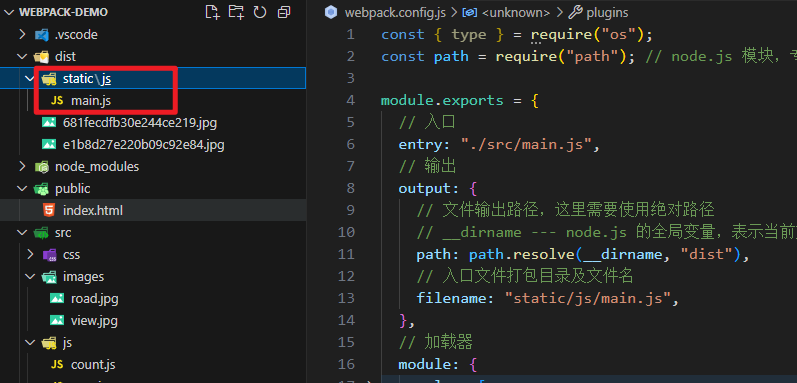Click the plugins breadcrumb item

coord(607,12)
